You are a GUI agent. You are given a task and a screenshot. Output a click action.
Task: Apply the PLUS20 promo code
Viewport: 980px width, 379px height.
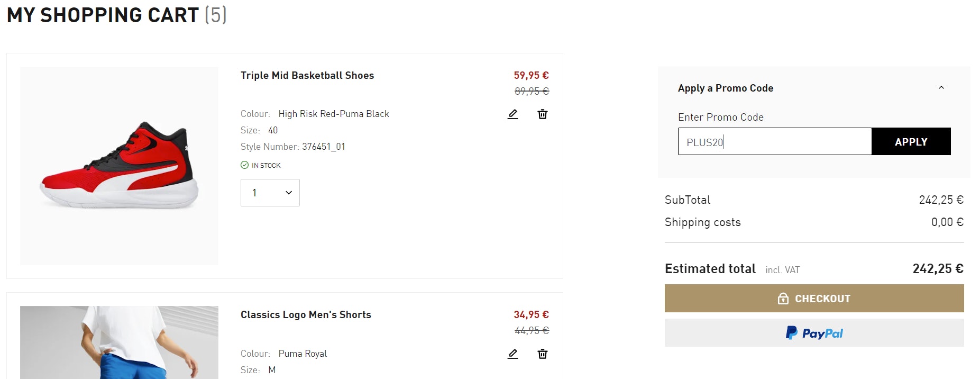pyautogui.click(x=911, y=141)
